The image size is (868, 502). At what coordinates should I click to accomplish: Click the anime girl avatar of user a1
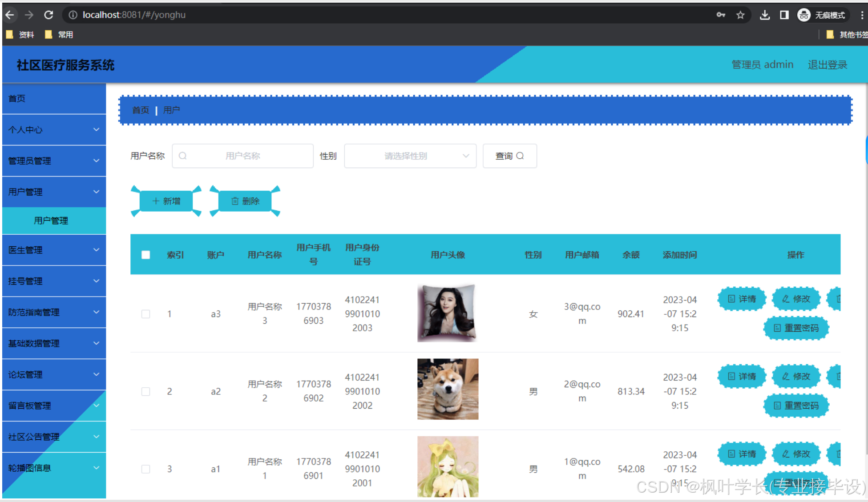point(448,466)
